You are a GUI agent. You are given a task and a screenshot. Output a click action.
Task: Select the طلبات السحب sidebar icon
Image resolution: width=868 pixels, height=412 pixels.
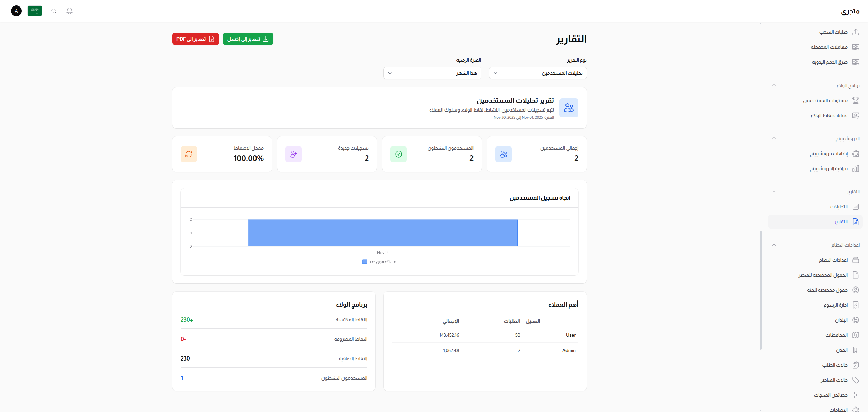pos(856,32)
